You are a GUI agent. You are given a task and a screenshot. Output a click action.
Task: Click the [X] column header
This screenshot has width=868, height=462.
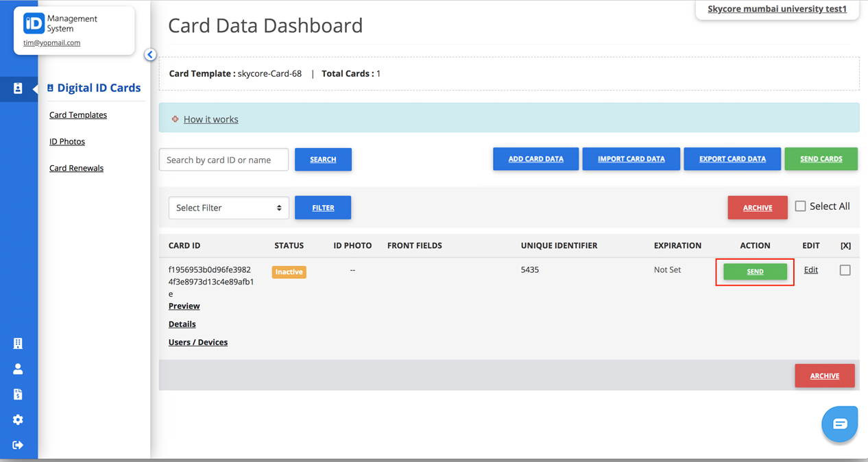(845, 245)
